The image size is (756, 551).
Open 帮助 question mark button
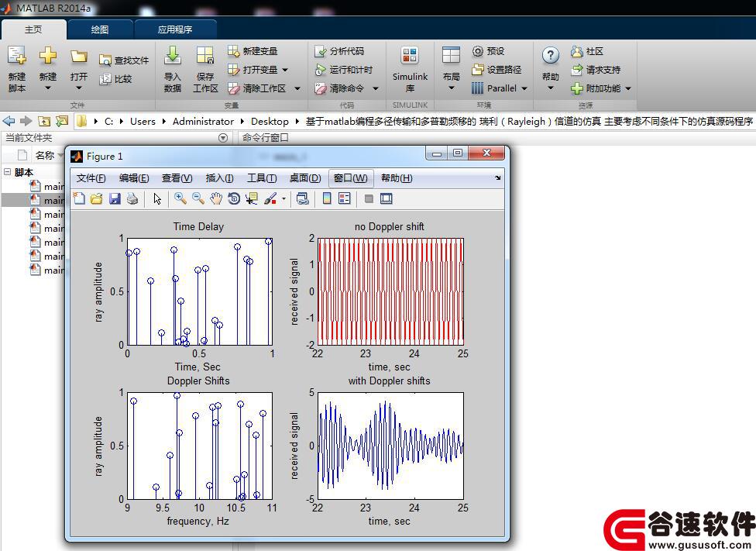coord(550,69)
